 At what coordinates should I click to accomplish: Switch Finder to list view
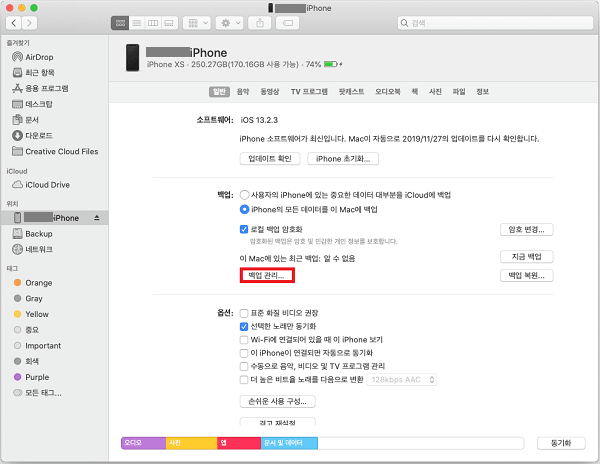click(x=137, y=23)
